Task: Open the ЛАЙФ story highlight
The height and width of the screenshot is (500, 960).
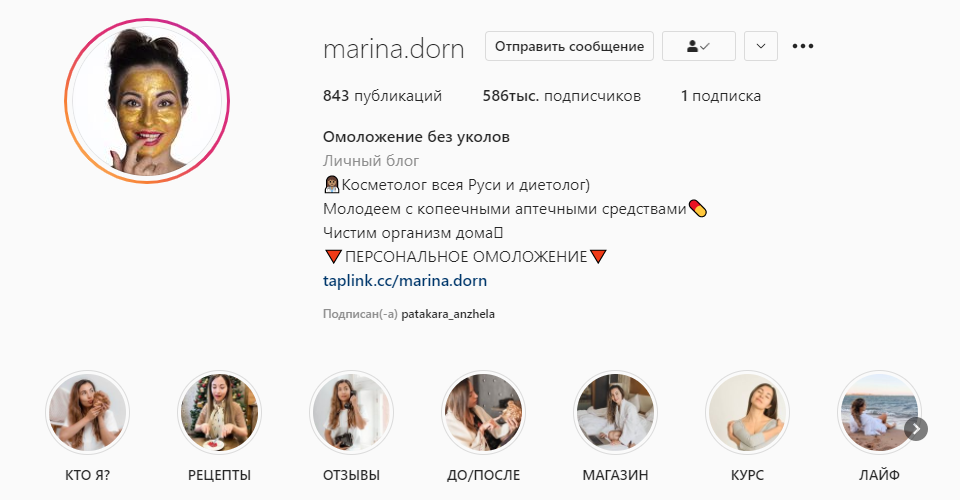Action: click(x=879, y=412)
